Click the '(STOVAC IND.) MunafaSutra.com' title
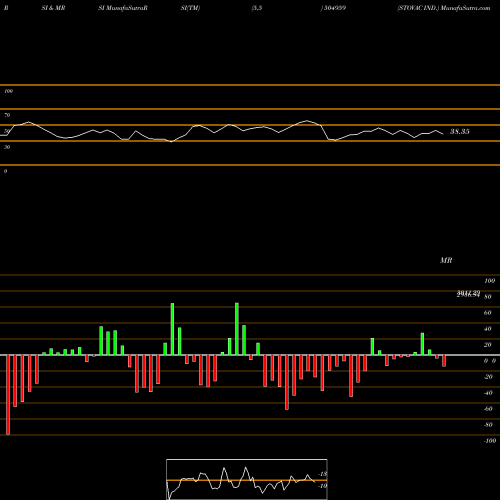500x500 pixels. pos(444,8)
